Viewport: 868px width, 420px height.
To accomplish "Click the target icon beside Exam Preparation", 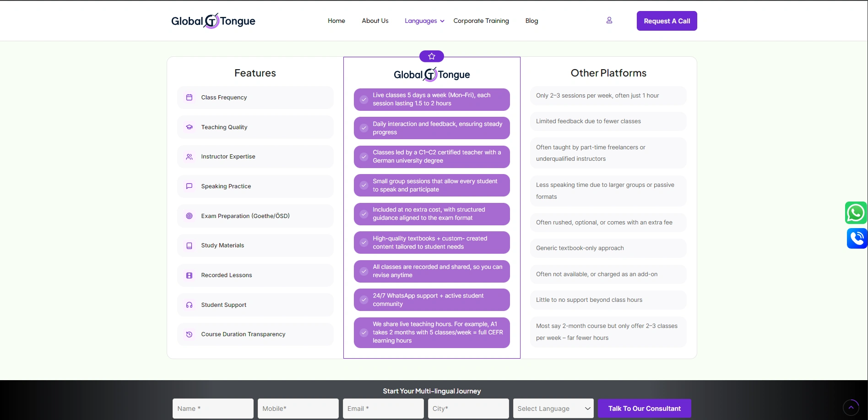I will (189, 216).
